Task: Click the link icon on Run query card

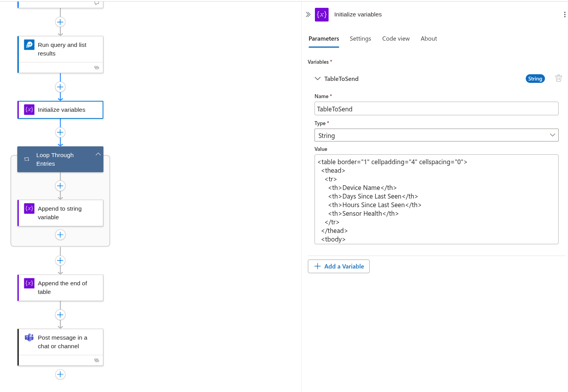Action: tap(97, 68)
